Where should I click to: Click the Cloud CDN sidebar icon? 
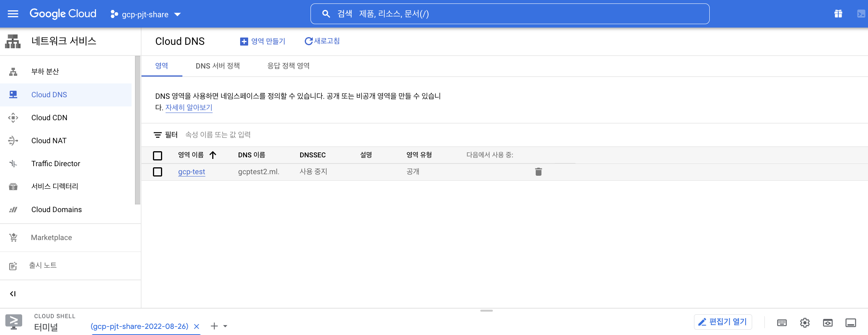[x=13, y=118]
